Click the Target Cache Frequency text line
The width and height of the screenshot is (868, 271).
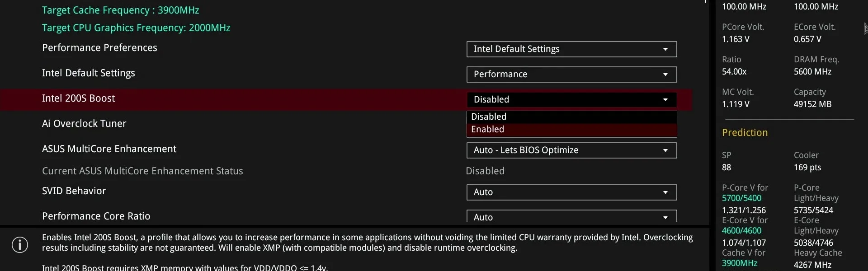[120, 10]
